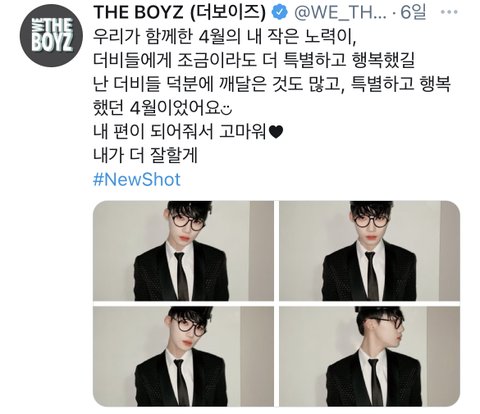The height and width of the screenshot is (414, 480).
Task: Click the THE BOYZ (더보이즈) display name
Action: [181, 13]
